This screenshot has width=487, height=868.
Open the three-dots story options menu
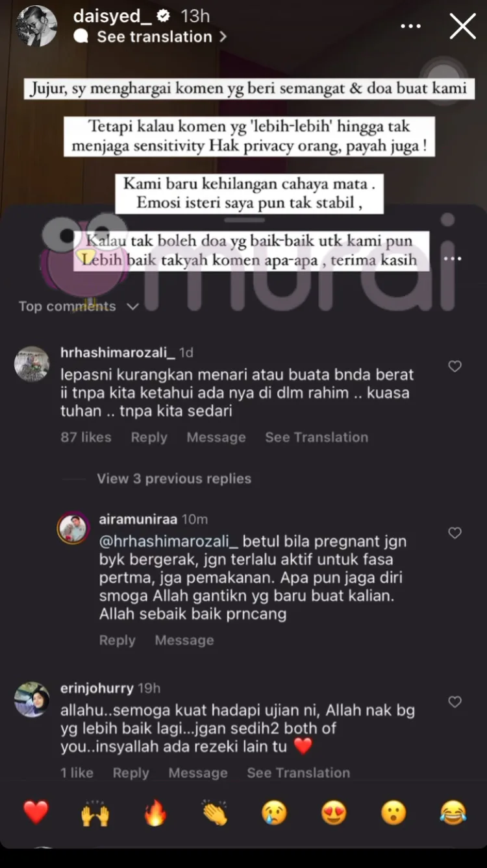410,27
